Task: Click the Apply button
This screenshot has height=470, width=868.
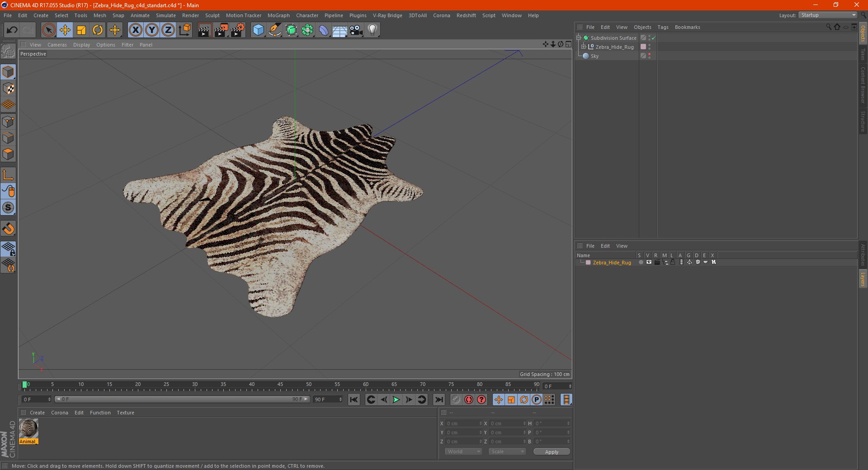Action: [552, 451]
